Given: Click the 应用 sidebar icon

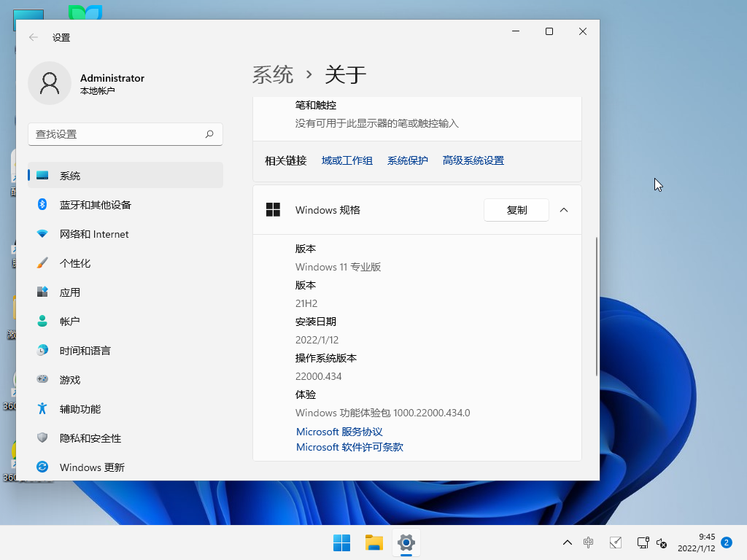Looking at the screenshot, I should pos(42,292).
